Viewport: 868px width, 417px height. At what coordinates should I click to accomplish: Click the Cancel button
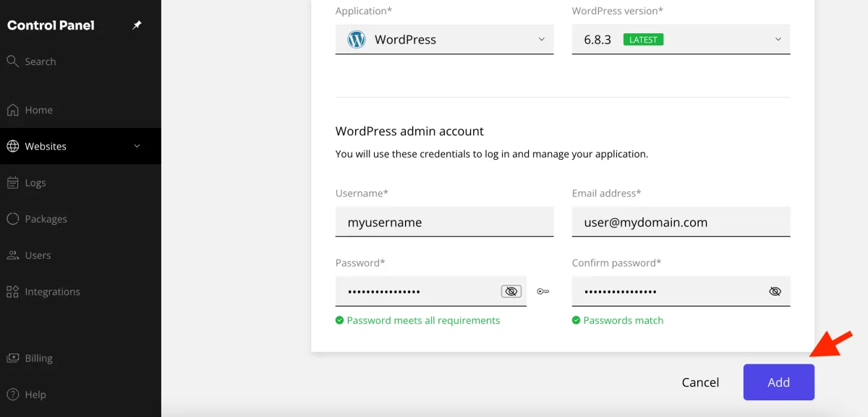(x=700, y=382)
